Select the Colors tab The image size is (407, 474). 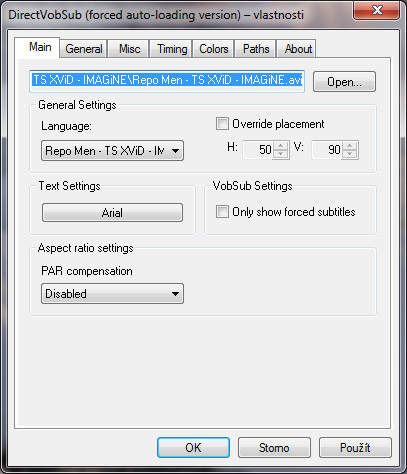click(x=214, y=49)
